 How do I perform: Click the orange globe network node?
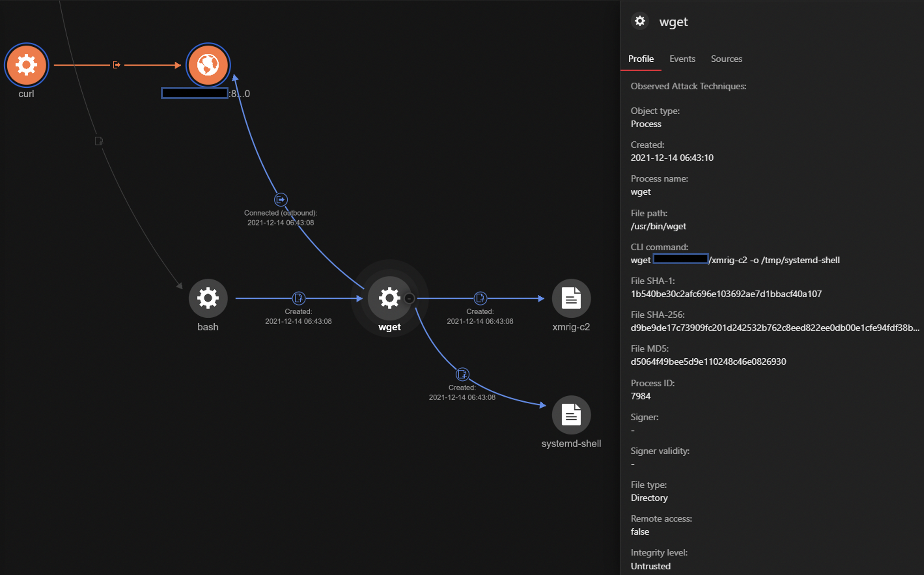pyautogui.click(x=208, y=65)
